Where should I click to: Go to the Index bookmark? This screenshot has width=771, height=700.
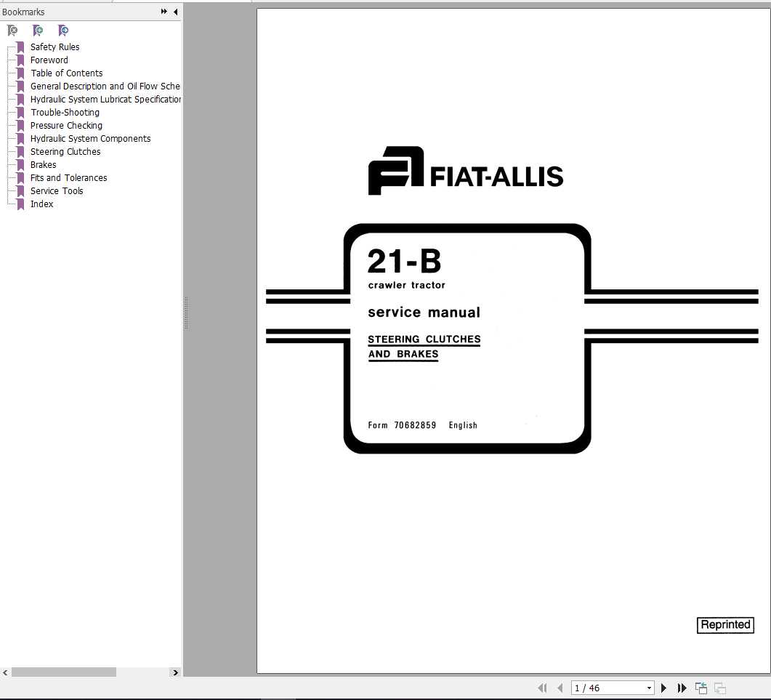pyautogui.click(x=42, y=204)
